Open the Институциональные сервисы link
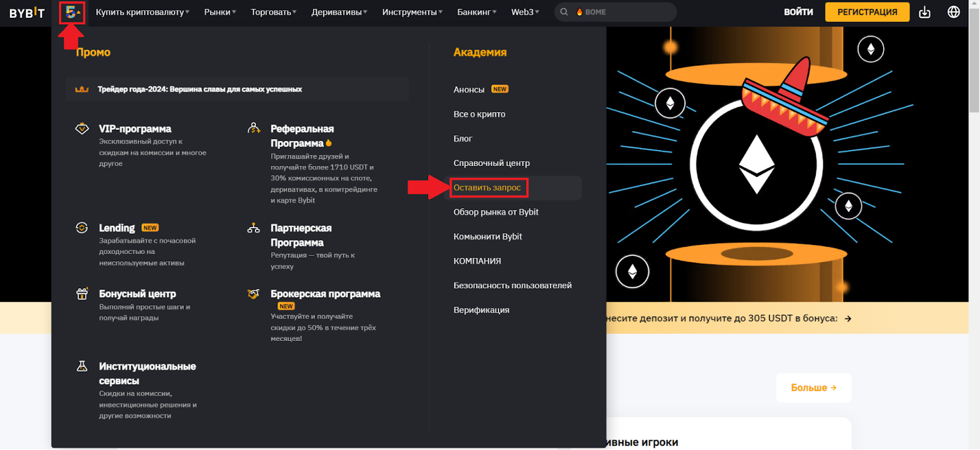This screenshot has height=450, width=980. 148,373
